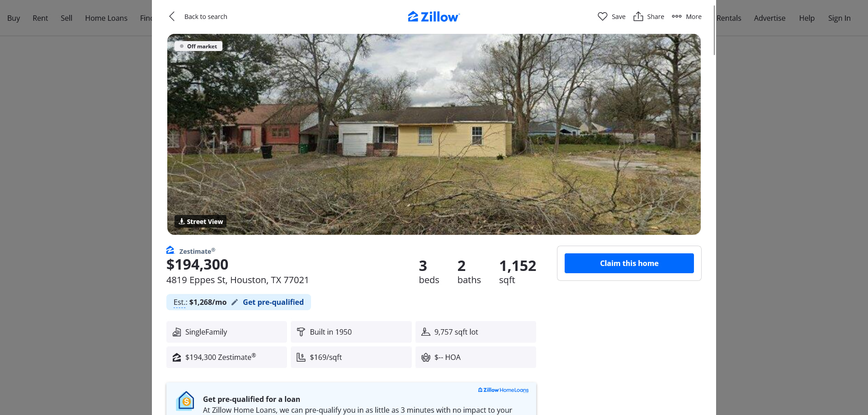Click the Share upload icon
868x415 pixels.
[x=638, y=16]
